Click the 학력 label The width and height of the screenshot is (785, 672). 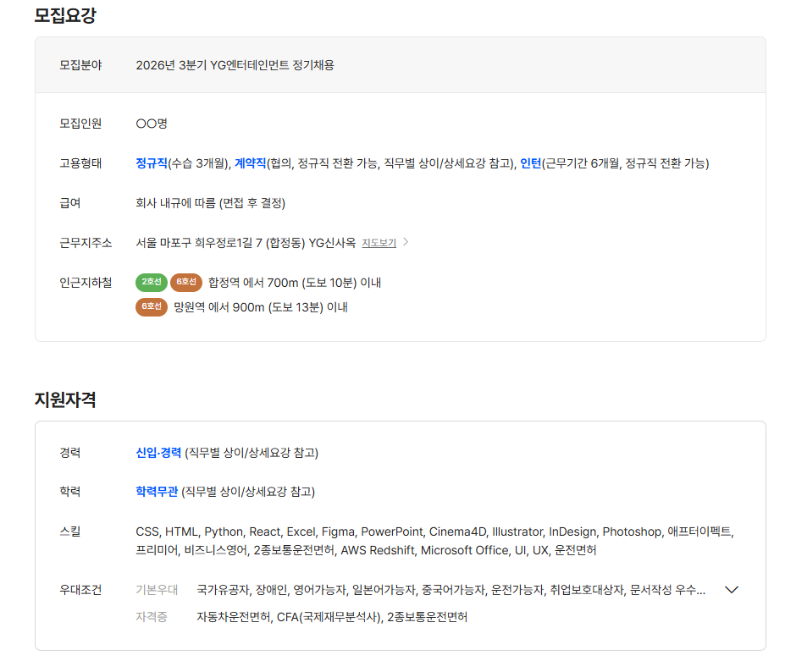tap(70, 492)
